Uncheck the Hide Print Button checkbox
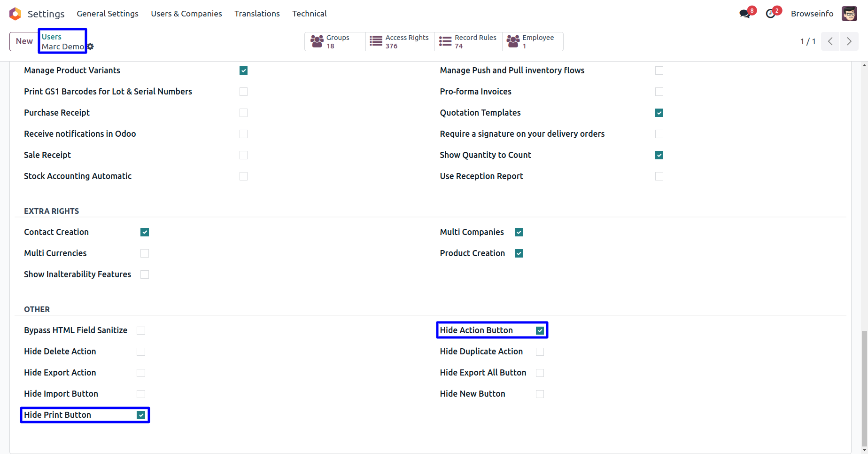The image size is (868, 454). point(141,415)
